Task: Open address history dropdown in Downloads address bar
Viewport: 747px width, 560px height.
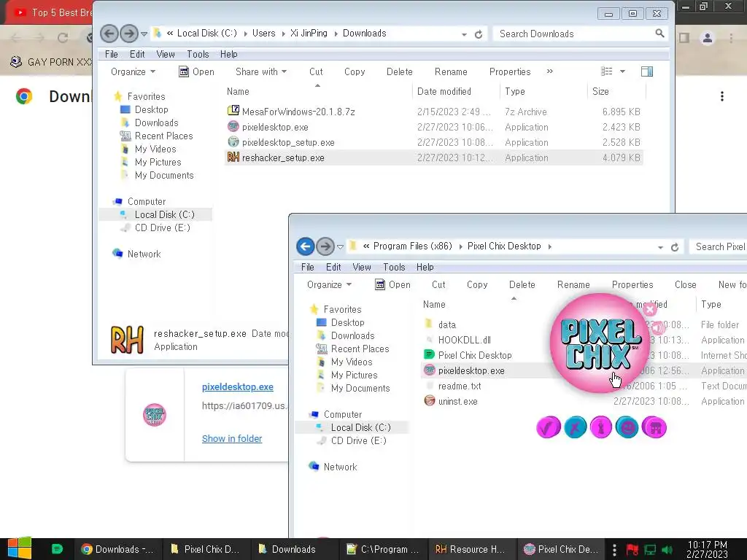Action: pyautogui.click(x=464, y=34)
